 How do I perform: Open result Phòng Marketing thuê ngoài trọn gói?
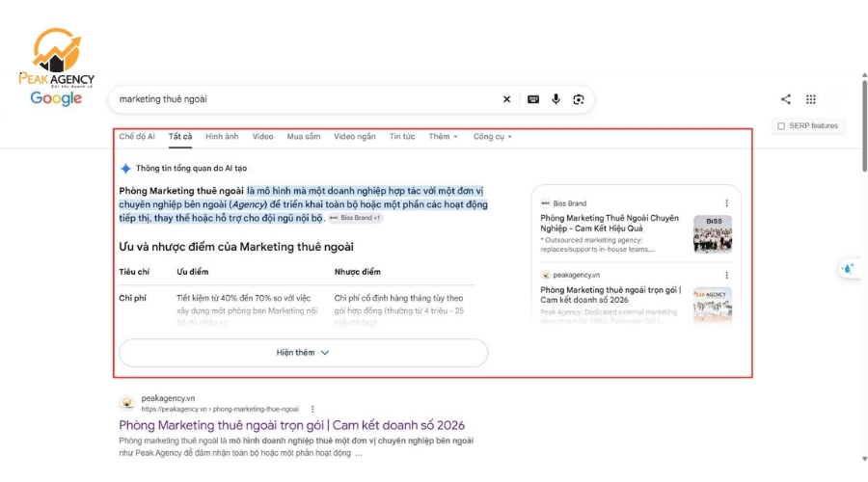click(x=291, y=425)
